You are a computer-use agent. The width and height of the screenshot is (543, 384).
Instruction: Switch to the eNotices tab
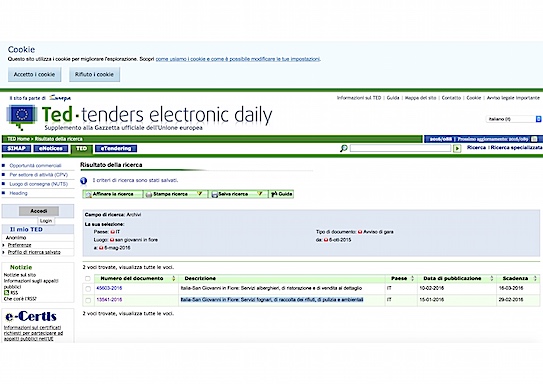coord(51,149)
